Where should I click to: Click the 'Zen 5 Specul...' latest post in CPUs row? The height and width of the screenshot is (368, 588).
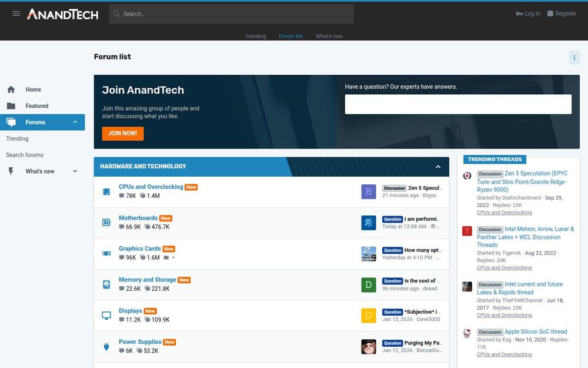pos(425,188)
